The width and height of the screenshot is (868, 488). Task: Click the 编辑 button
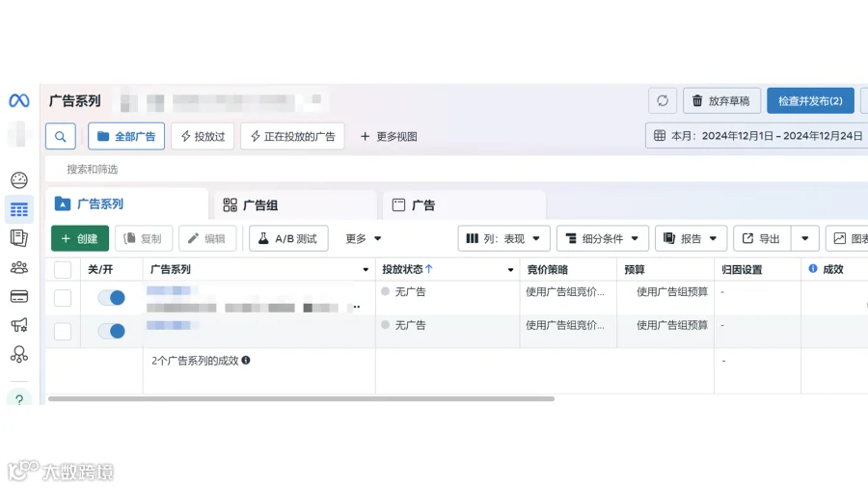pyautogui.click(x=207, y=238)
